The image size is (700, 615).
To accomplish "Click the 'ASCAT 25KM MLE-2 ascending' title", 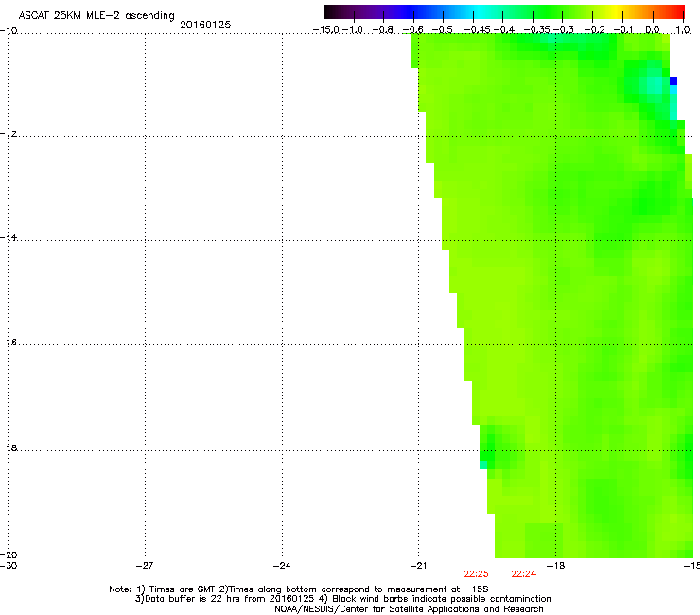I will 96,16.
